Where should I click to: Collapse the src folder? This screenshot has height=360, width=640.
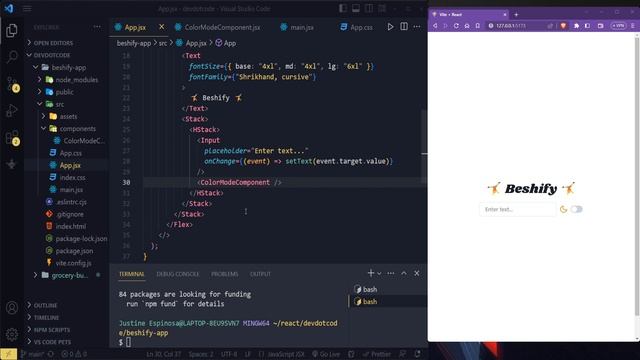(x=60, y=104)
